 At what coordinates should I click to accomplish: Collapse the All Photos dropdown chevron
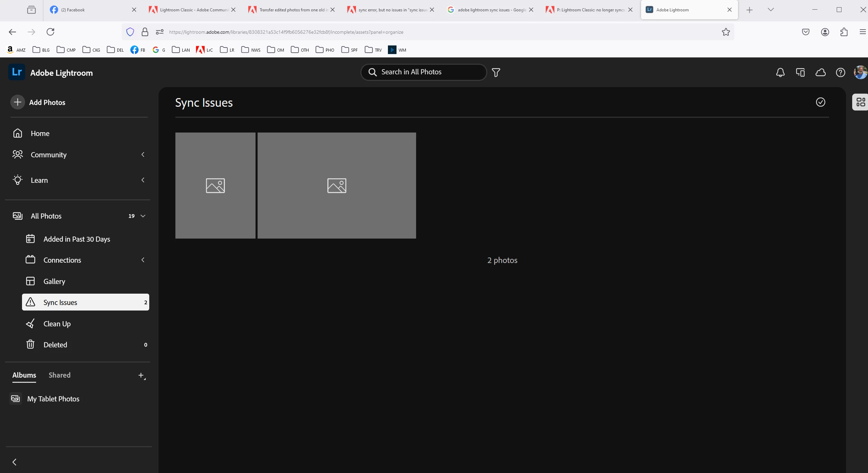[x=143, y=216]
